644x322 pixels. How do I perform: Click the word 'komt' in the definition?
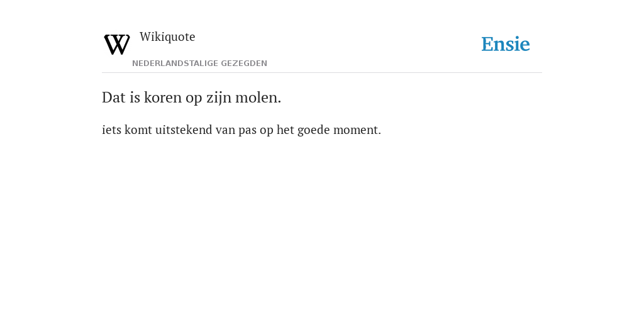138,130
